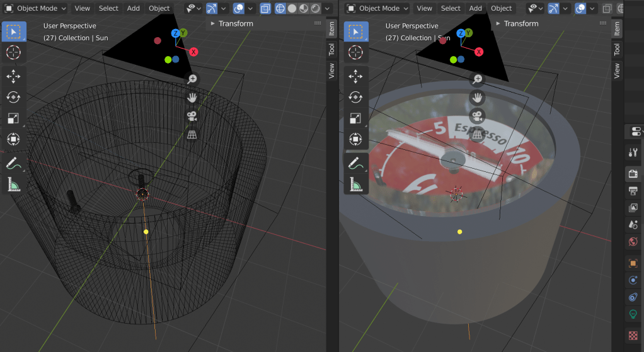This screenshot has width=644, height=352.
Task: Open the View Layer properties tab
Action: 633,208
